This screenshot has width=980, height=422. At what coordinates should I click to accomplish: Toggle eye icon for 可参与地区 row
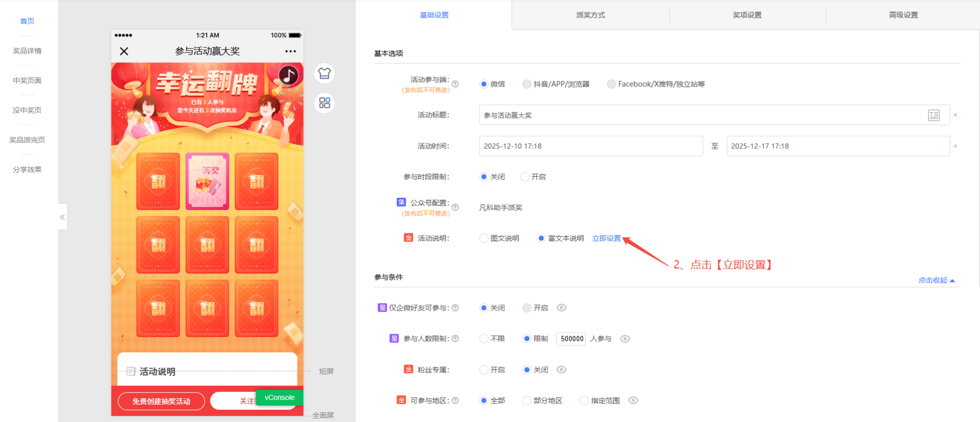pos(633,401)
